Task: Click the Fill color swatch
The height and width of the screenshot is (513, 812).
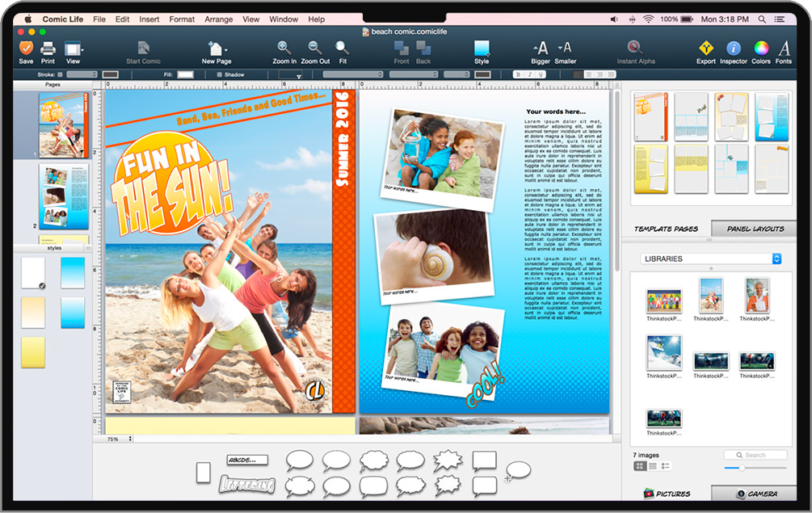Action: point(186,74)
